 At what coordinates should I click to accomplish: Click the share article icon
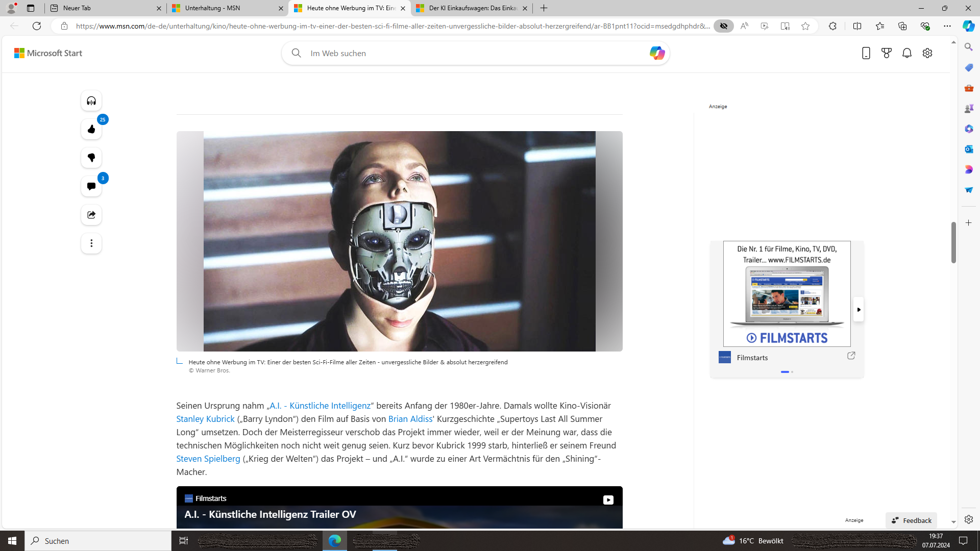[x=91, y=215]
